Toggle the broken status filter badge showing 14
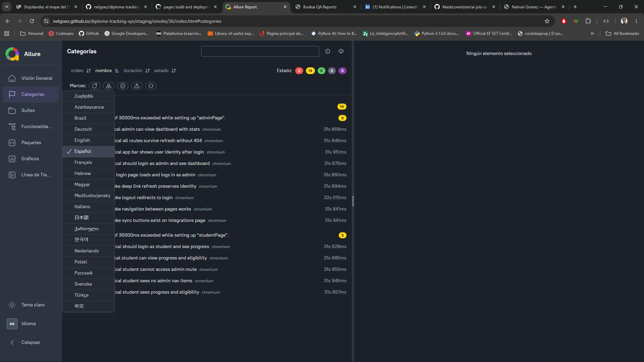Screen dimensions: 644x362 tap(310, 71)
